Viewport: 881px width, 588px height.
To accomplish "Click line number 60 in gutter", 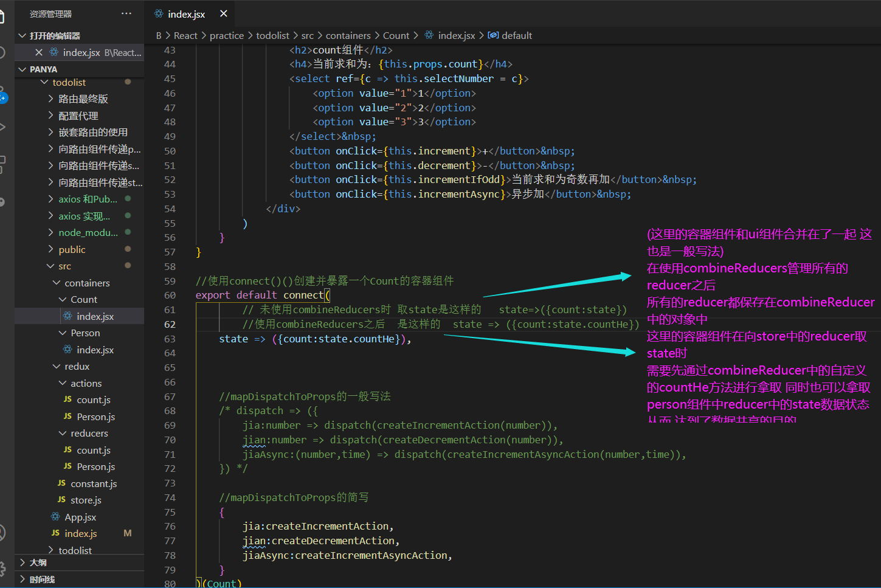I will tap(170, 295).
